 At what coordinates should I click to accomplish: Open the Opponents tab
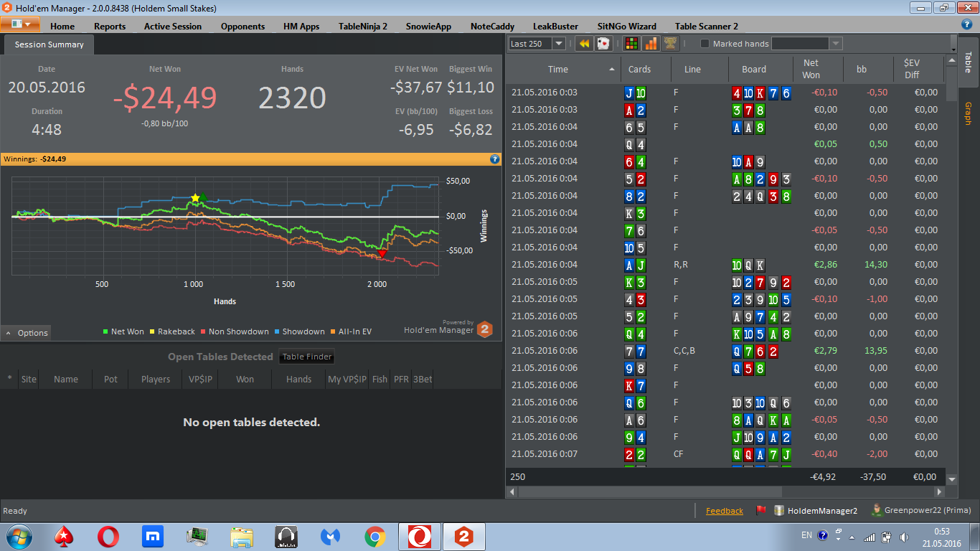243,26
